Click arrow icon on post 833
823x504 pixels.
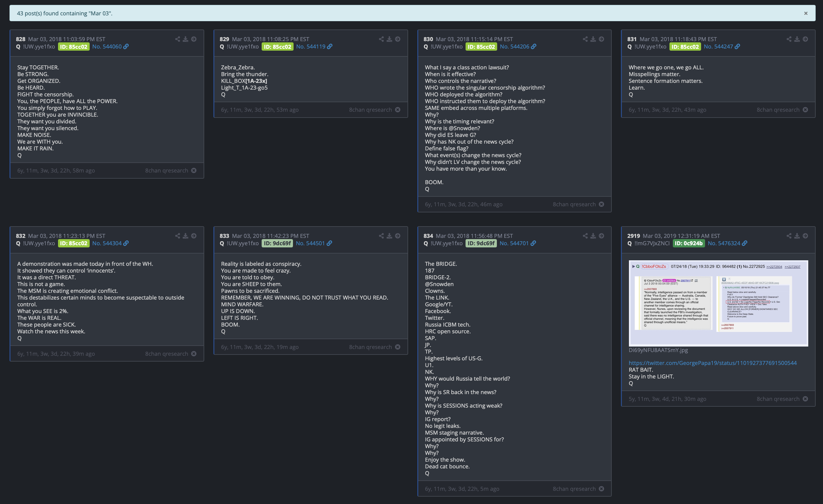point(397,236)
